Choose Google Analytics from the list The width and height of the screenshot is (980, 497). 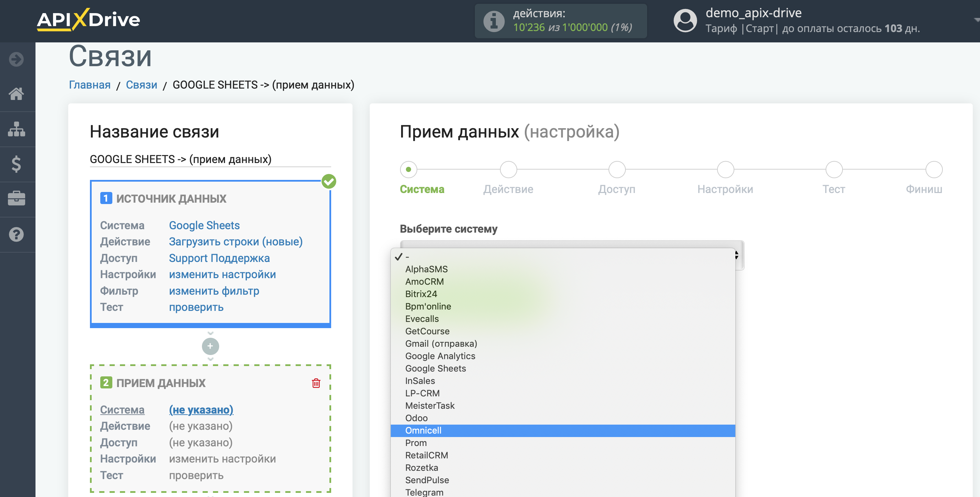click(563, 356)
